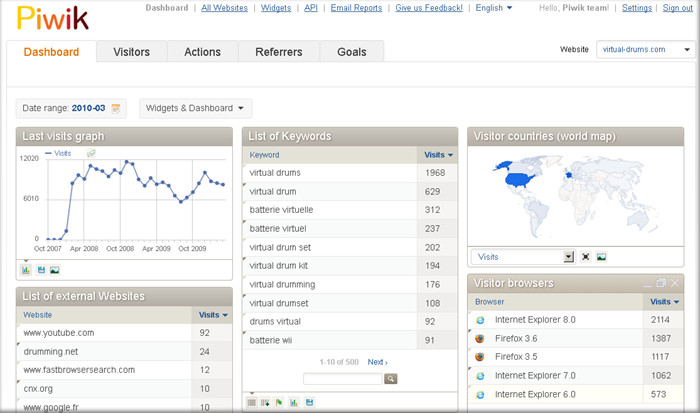Go to the Next page of keywords
This screenshot has height=413, width=700.
tap(377, 362)
